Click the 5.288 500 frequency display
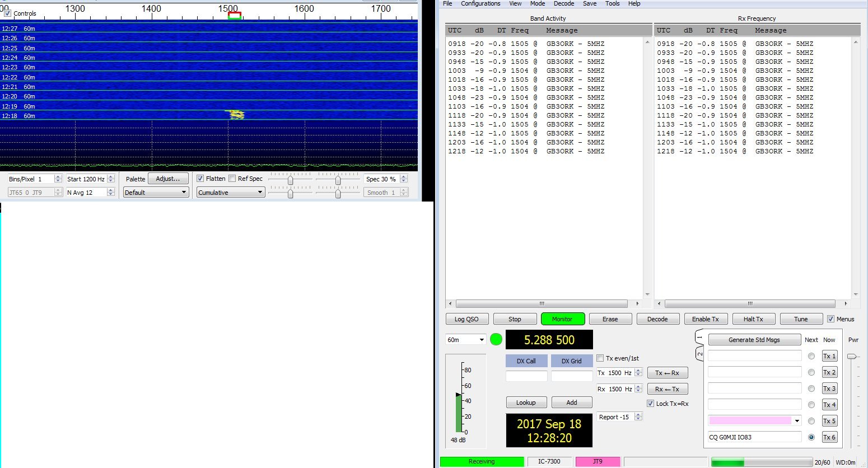 coord(549,340)
